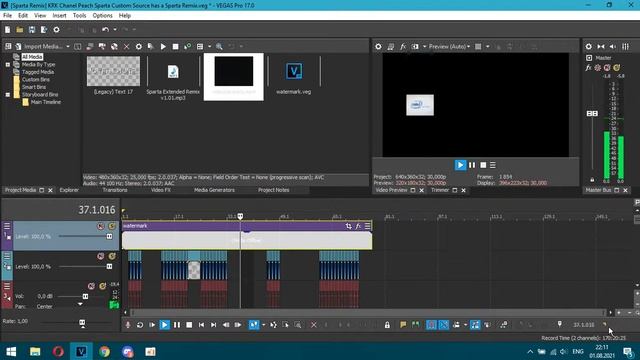The width and height of the screenshot is (640, 360).
Task: Expand Media By Type tree node
Action: pyautogui.click(x=8, y=64)
